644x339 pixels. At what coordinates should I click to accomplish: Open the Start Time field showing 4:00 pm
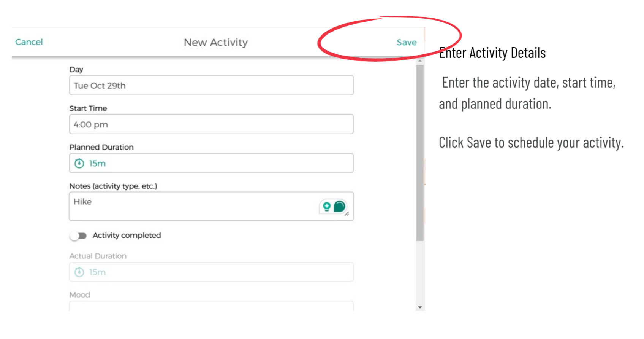pos(211,124)
